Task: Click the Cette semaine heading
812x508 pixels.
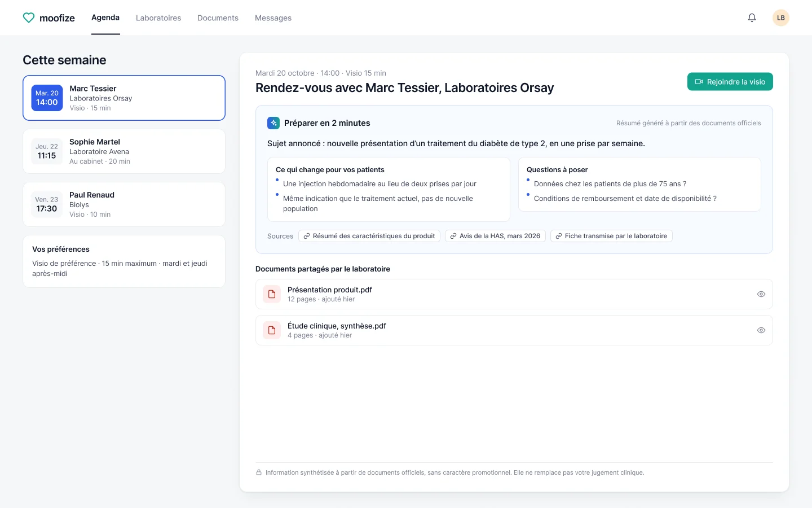Action: [x=64, y=60]
